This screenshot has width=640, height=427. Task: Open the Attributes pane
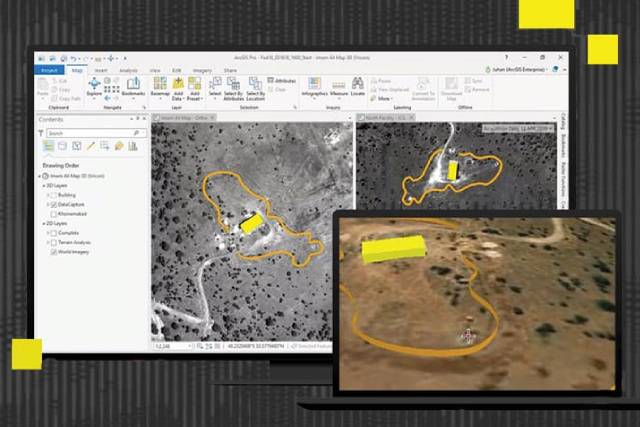tap(282, 81)
